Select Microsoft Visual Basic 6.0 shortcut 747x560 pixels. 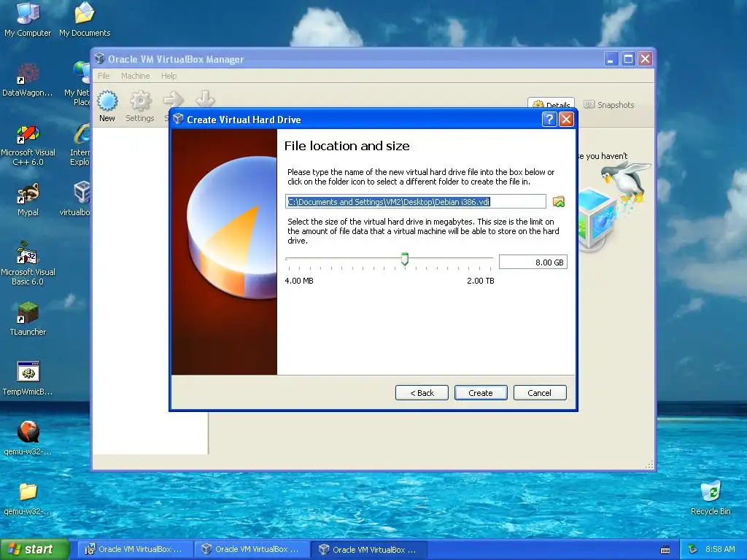28,263
